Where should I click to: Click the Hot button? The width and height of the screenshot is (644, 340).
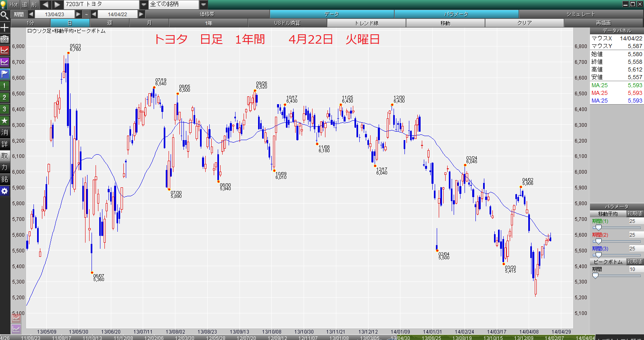[14, 4]
